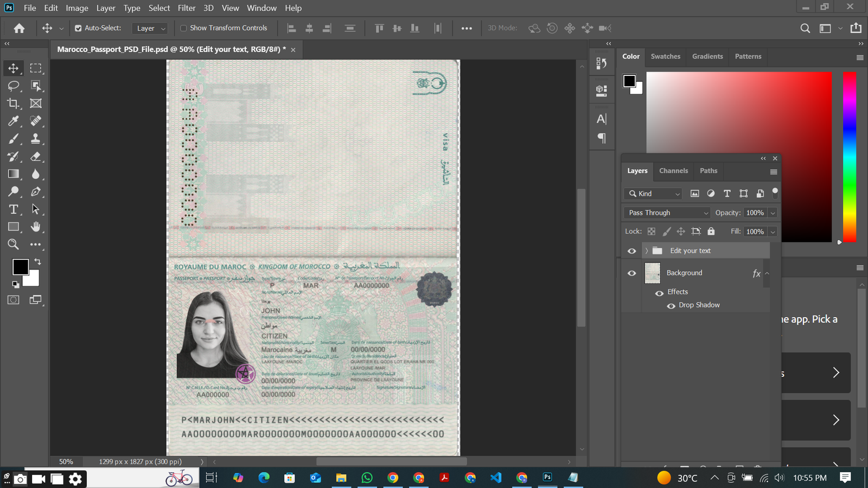Select the Spot Healing Brush tool
Image resolution: width=868 pixels, height=488 pixels.
pyautogui.click(x=36, y=121)
